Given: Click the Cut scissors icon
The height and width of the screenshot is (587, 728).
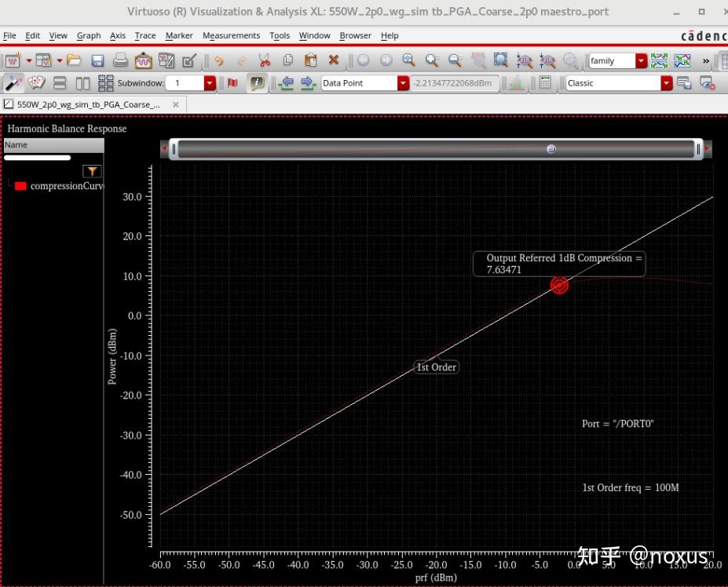Looking at the screenshot, I should pyautogui.click(x=263, y=59).
